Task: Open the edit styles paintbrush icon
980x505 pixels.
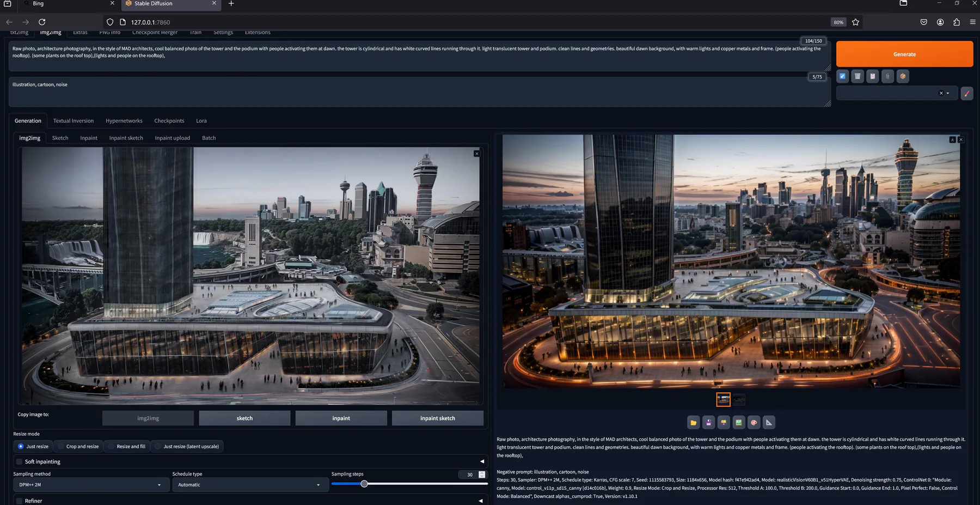Action: coord(967,93)
